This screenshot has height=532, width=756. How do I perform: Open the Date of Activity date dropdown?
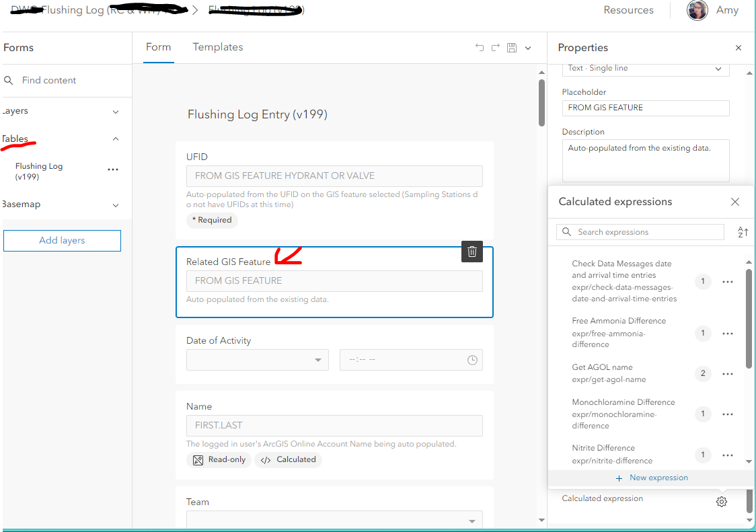click(317, 360)
